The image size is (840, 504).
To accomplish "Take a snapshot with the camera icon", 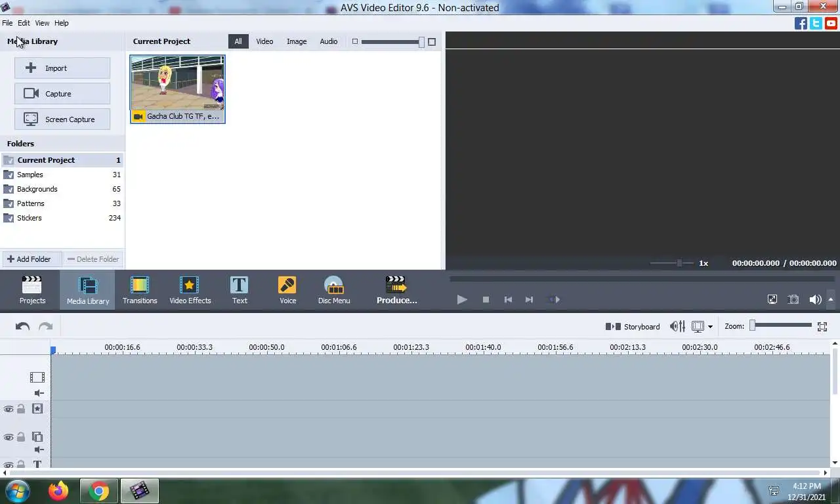I will (793, 299).
